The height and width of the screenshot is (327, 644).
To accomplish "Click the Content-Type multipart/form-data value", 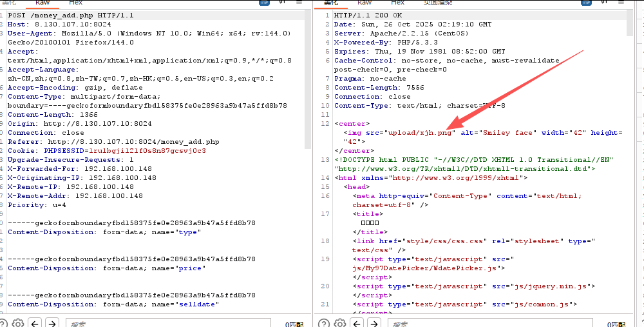I will (115, 97).
